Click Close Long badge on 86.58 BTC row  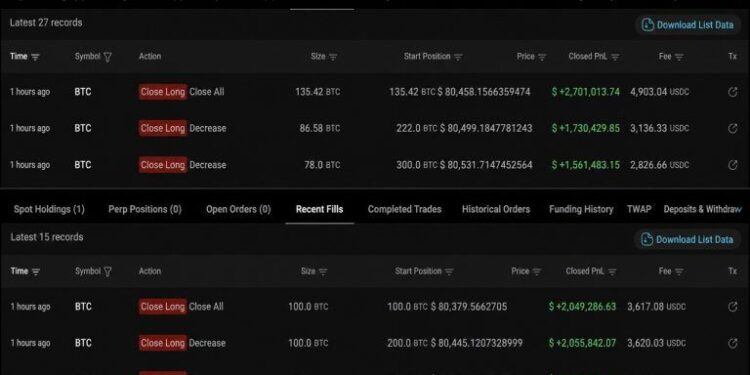click(x=163, y=128)
